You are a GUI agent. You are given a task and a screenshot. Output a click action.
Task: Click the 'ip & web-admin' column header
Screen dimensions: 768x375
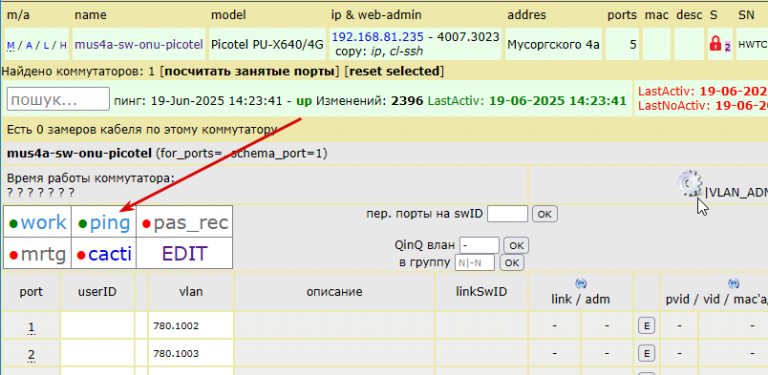(x=376, y=15)
